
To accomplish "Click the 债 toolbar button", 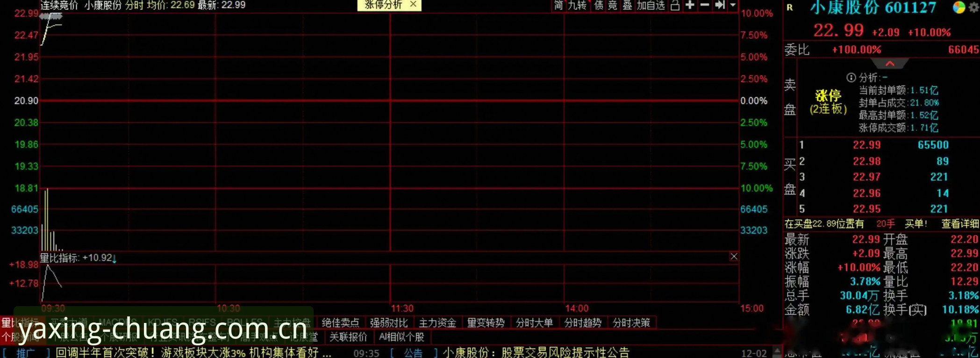I will pyautogui.click(x=598, y=5).
